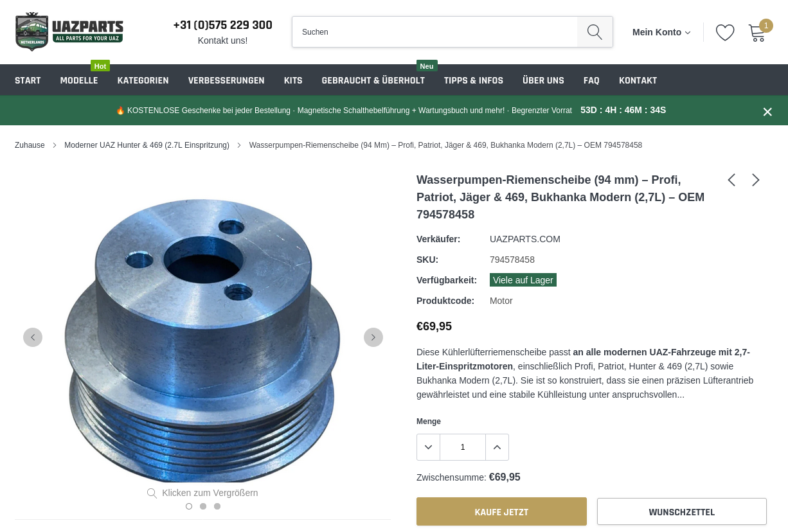788x532 pixels.
Task: Select the third image carousel dot
Action: (x=217, y=506)
